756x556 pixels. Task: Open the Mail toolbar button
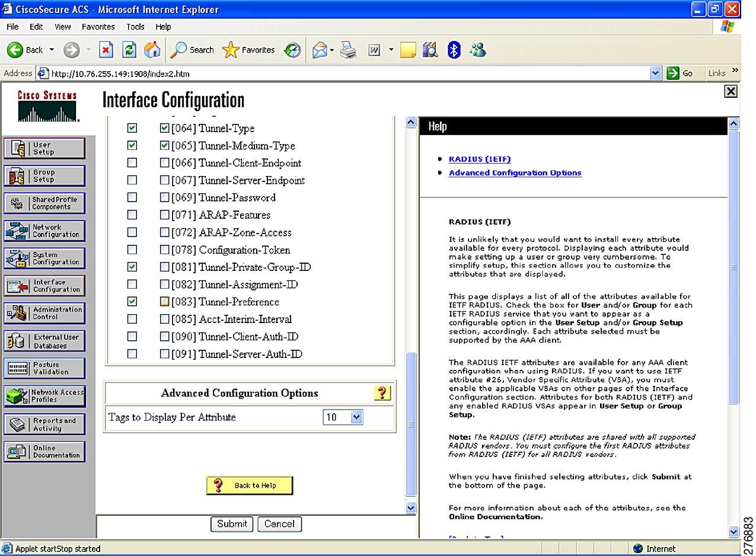pos(320,50)
